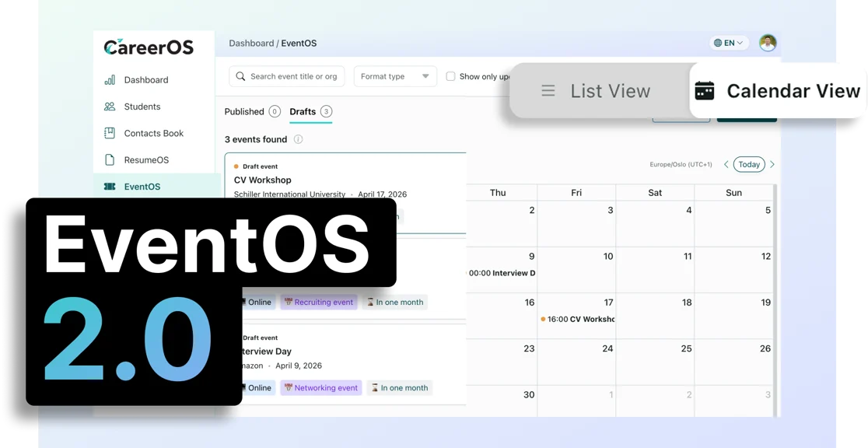
Task: Switch to the Published tab
Action: coord(252,112)
